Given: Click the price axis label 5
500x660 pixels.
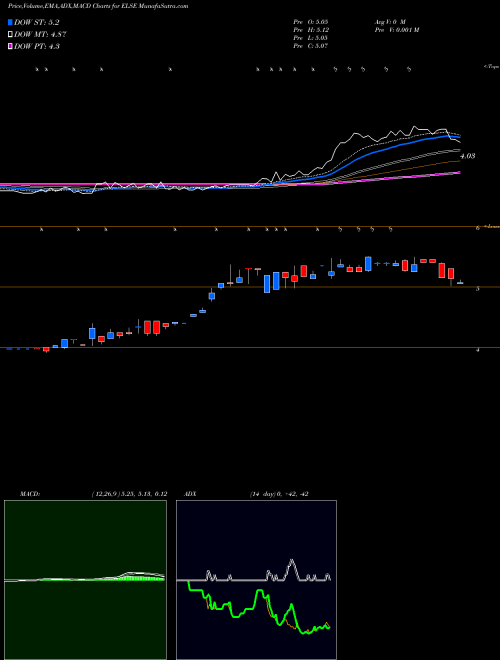Looking at the screenshot, I should click(x=477, y=289).
